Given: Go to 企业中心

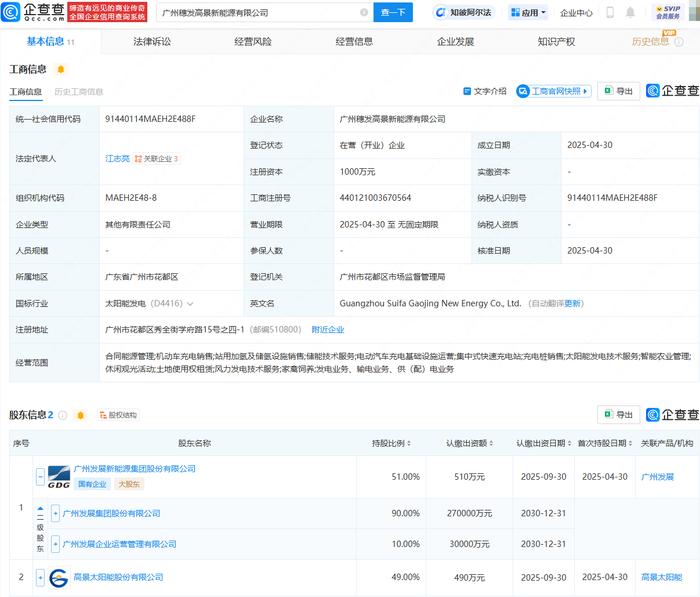Looking at the screenshot, I should 576,13.
